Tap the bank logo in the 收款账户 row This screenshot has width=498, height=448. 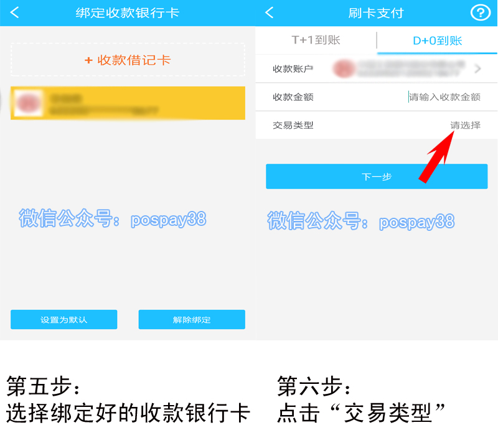[344, 68]
